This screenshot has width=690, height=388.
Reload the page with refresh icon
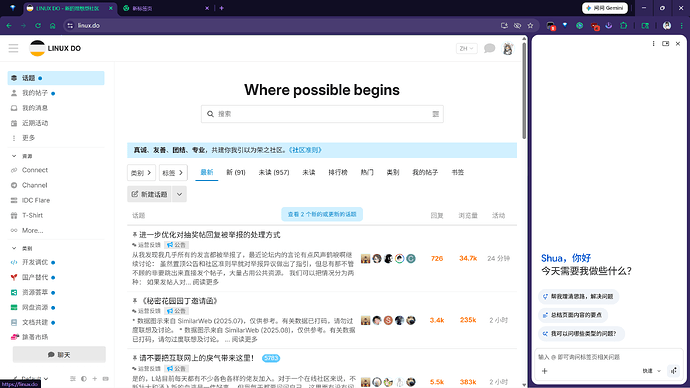coord(38,26)
